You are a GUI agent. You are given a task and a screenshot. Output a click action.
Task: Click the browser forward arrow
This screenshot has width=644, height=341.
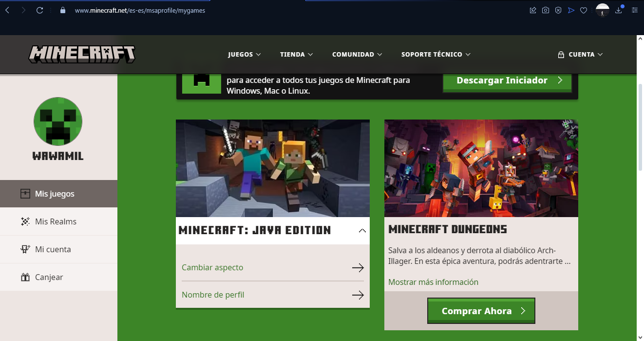coord(23,10)
